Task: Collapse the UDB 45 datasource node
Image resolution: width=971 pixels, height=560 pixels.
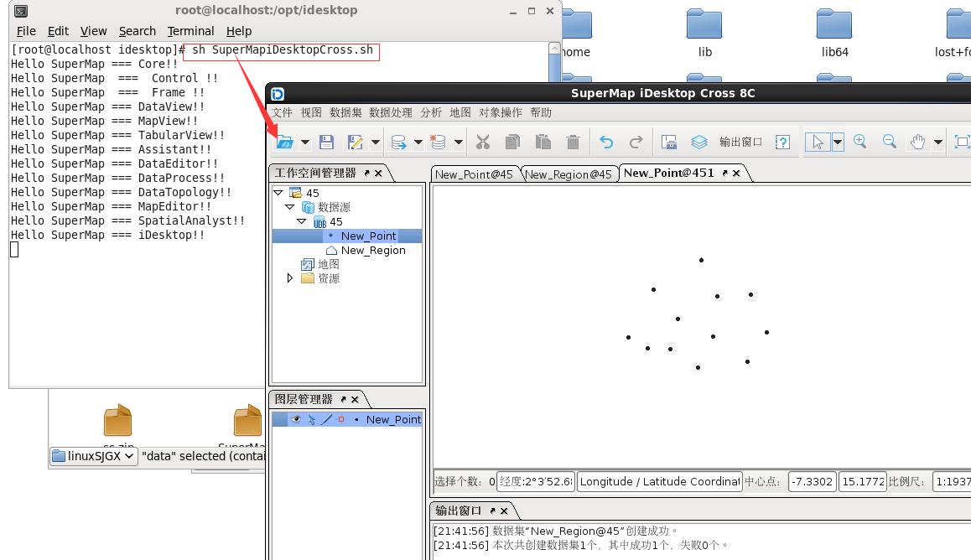Action: [302, 221]
